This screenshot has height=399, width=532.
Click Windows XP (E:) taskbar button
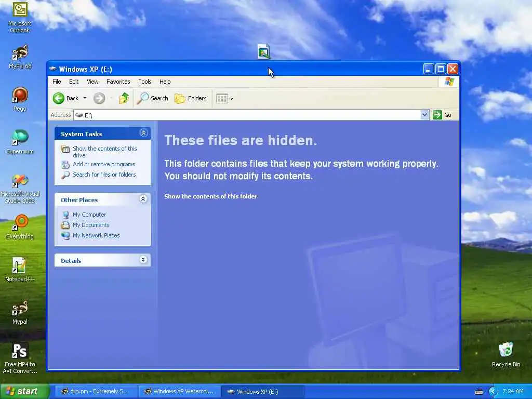point(262,392)
